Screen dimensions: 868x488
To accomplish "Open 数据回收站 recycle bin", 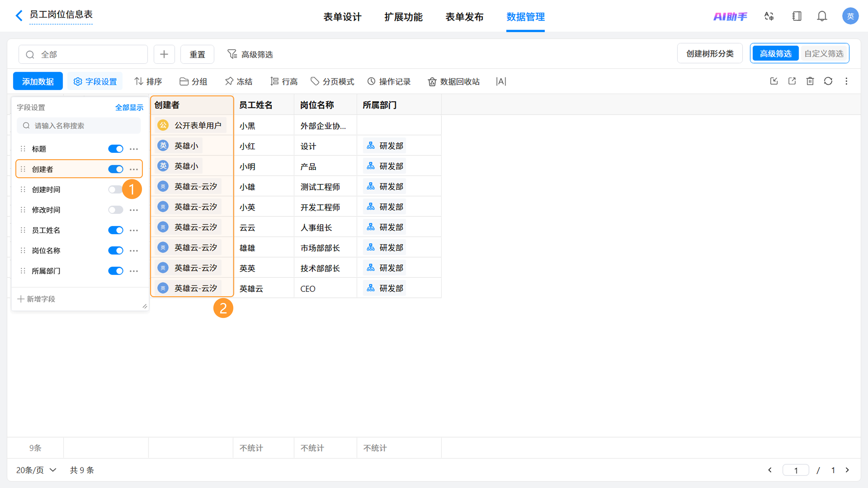I will (x=453, y=81).
